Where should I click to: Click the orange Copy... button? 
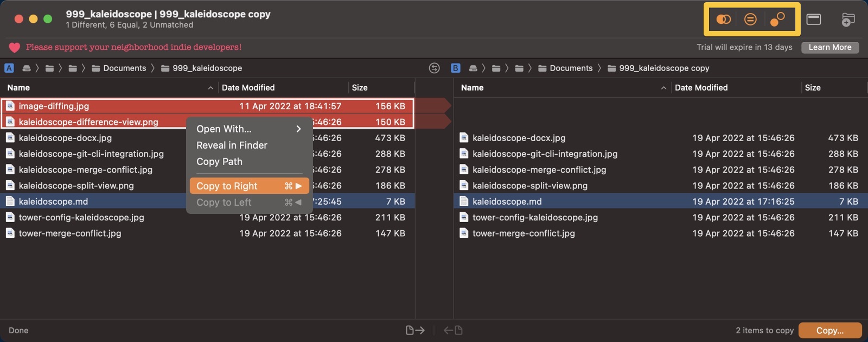coord(830,330)
